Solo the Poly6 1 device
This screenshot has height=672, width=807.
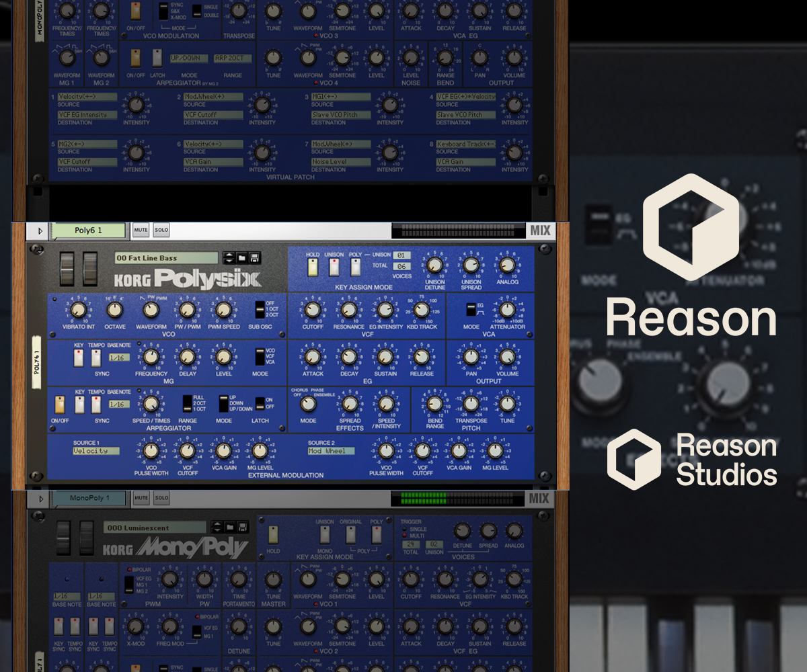(161, 230)
